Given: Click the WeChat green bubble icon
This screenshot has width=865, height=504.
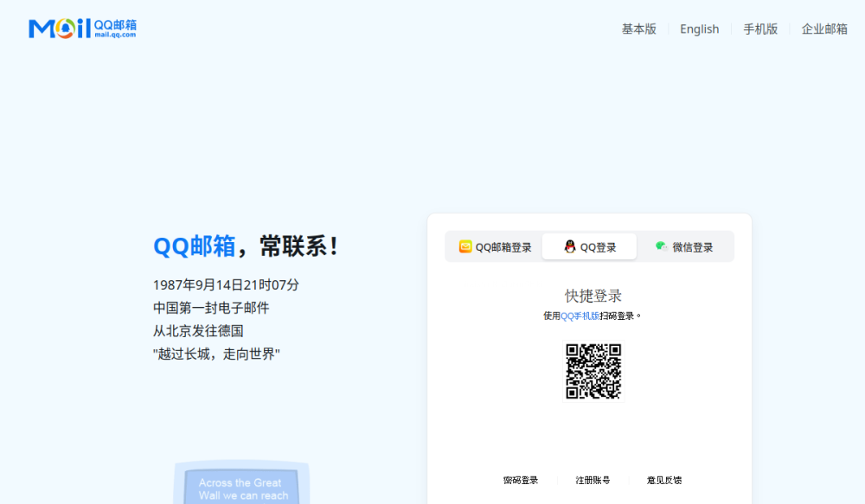Looking at the screenshot, I should point(662,246).
